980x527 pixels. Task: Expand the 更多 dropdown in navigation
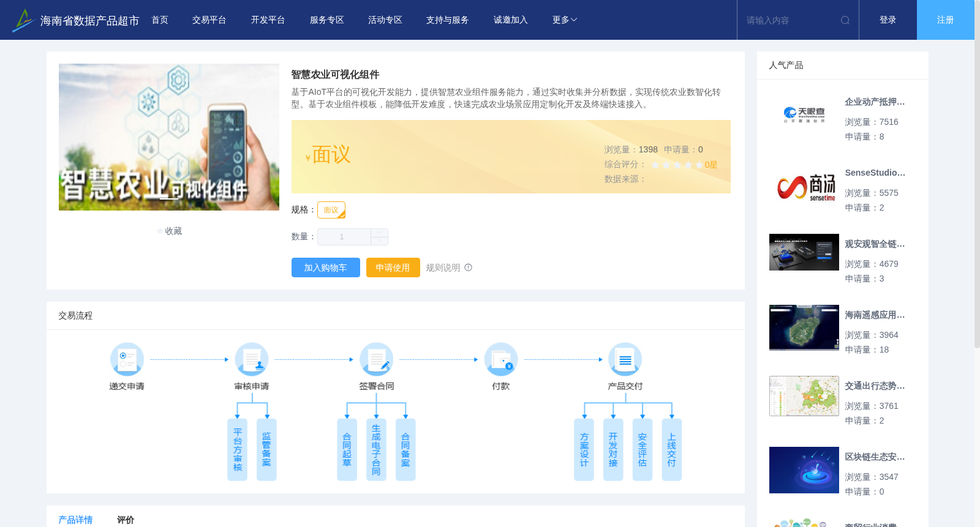pos(565,20)
